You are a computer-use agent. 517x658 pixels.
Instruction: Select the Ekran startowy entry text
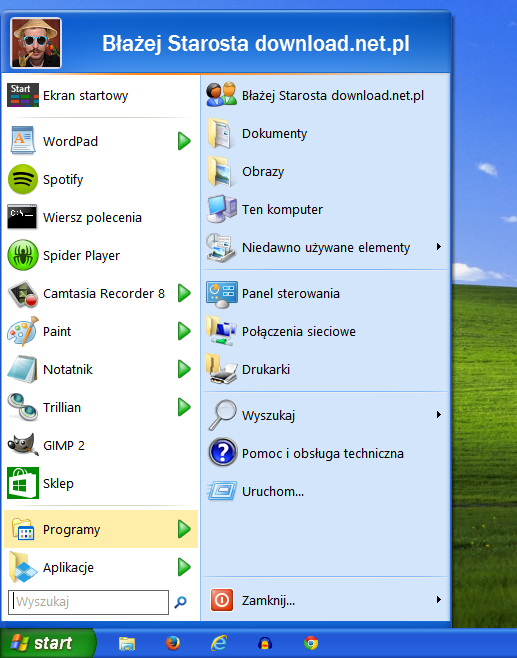click(85, 96)
